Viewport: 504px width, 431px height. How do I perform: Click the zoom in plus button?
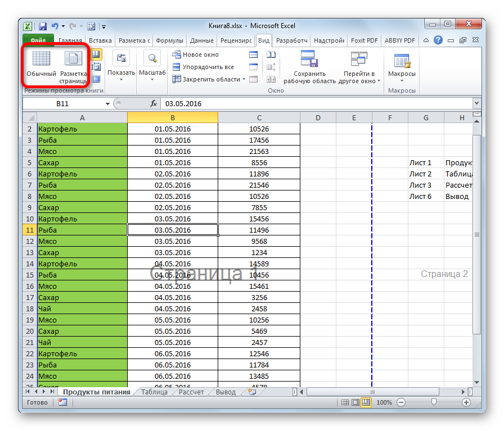(466, 402)
